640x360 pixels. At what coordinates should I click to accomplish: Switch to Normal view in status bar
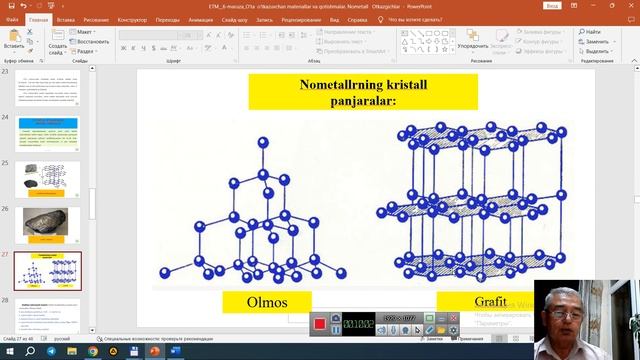pyautogui.click(x=499, y=339)
